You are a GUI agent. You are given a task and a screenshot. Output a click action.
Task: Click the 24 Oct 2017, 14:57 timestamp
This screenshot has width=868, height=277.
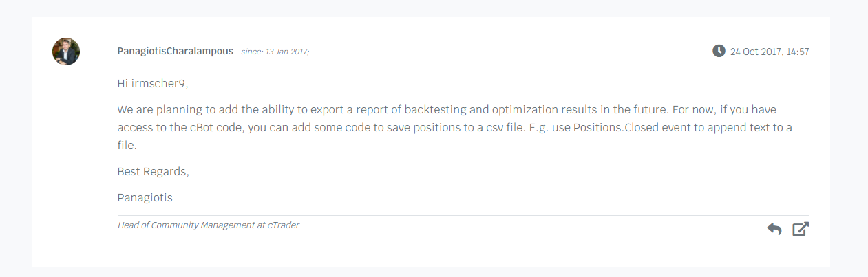coord(770,52)
